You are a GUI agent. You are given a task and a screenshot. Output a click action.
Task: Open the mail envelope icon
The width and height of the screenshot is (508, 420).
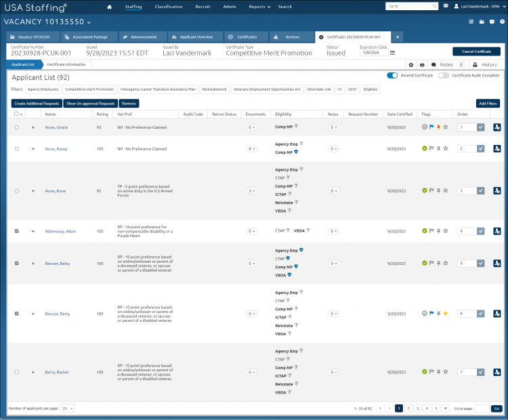point(446,6)
